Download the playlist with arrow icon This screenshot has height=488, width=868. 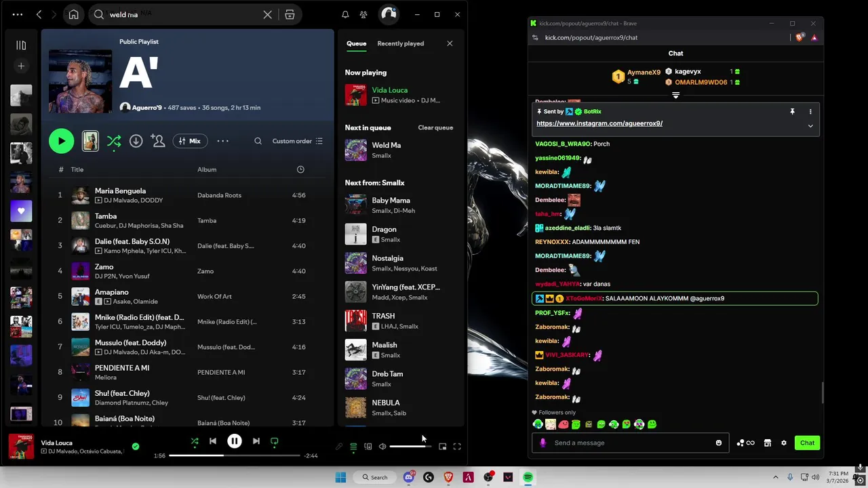[x=136, y=141]
